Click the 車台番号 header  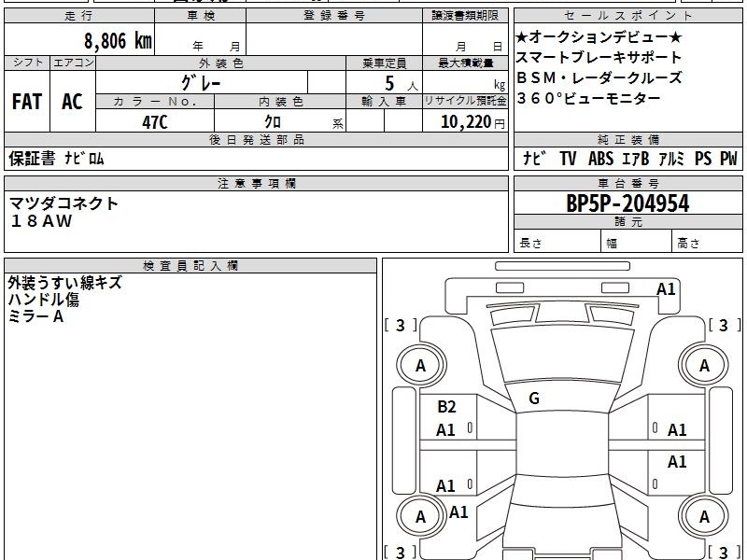627,183
